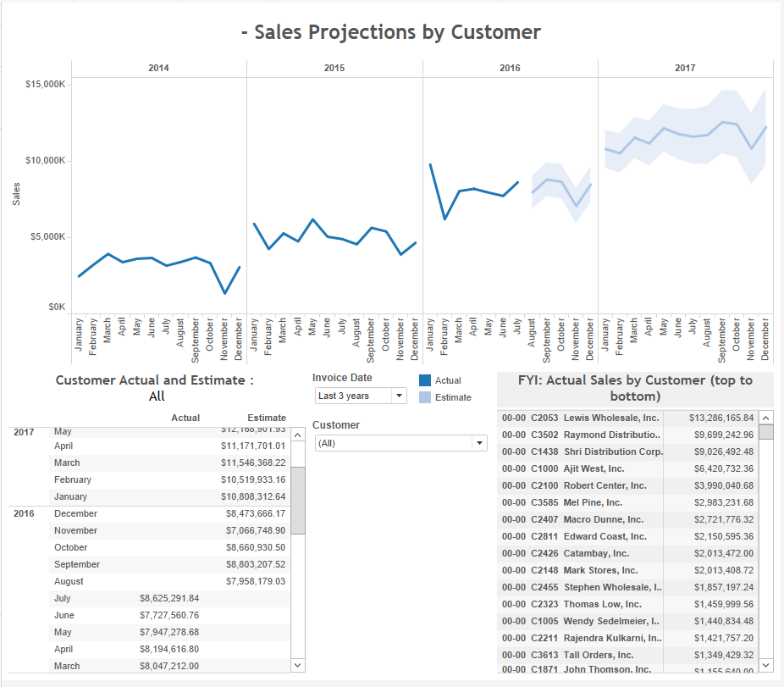Click the Mel Pine, Inc. sales amount
Screen dimensions: 784x687
click(724, 503)
